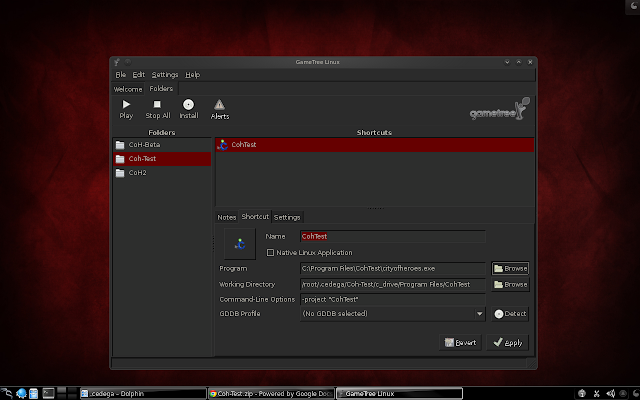Click the virtual desktop pager

coord(67,393)
